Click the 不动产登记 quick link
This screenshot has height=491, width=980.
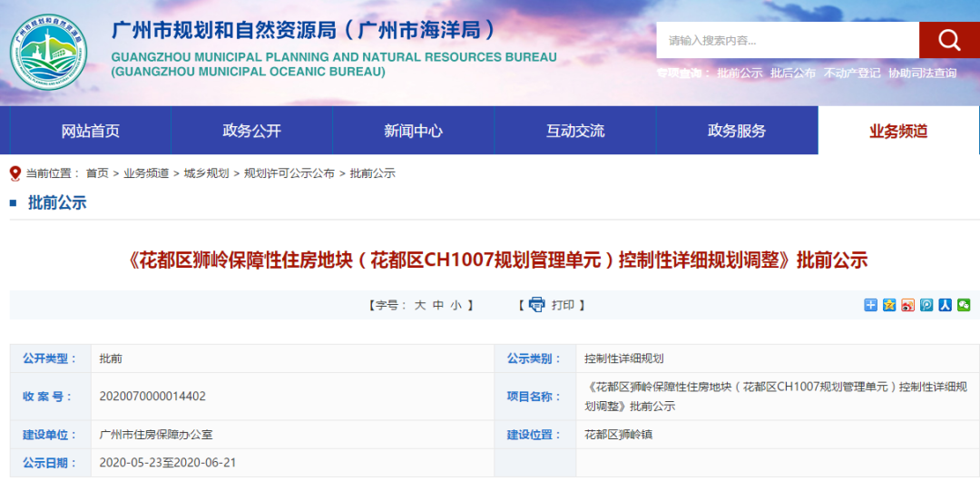click(852, 74)
